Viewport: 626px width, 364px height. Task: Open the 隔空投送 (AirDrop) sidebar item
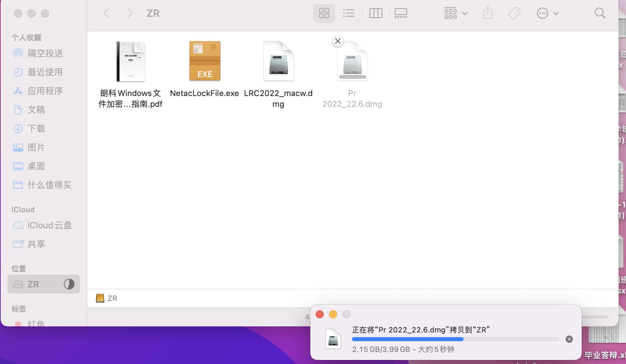click(x=45, y=53)
